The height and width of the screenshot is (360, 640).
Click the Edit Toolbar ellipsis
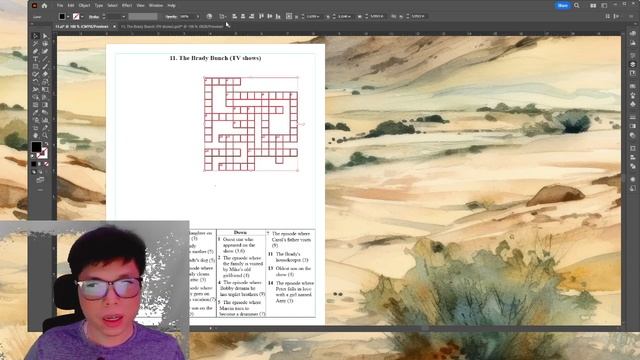(x=40, y=190)
